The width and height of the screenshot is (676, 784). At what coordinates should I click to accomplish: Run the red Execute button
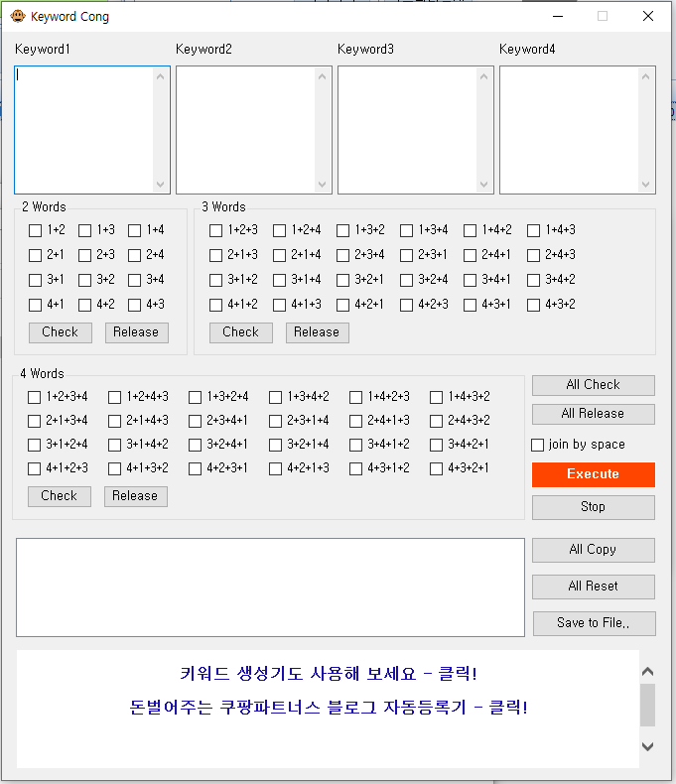pos(593,474)
